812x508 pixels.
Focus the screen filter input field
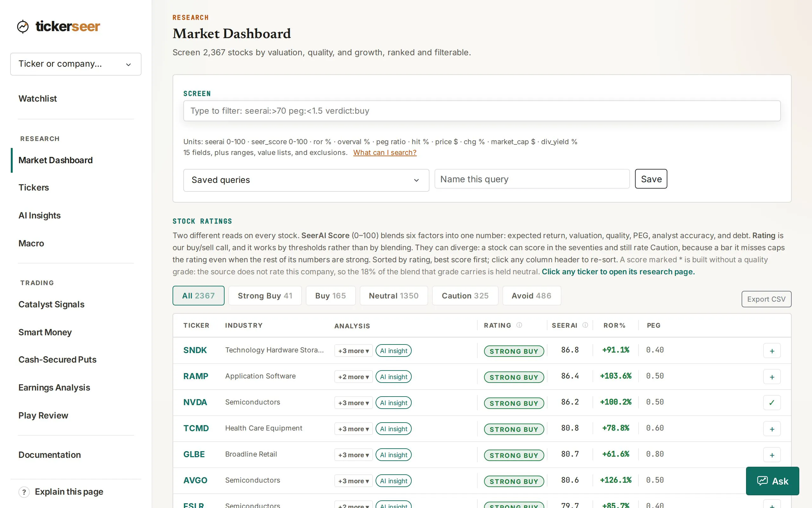(x=482, y=111)
